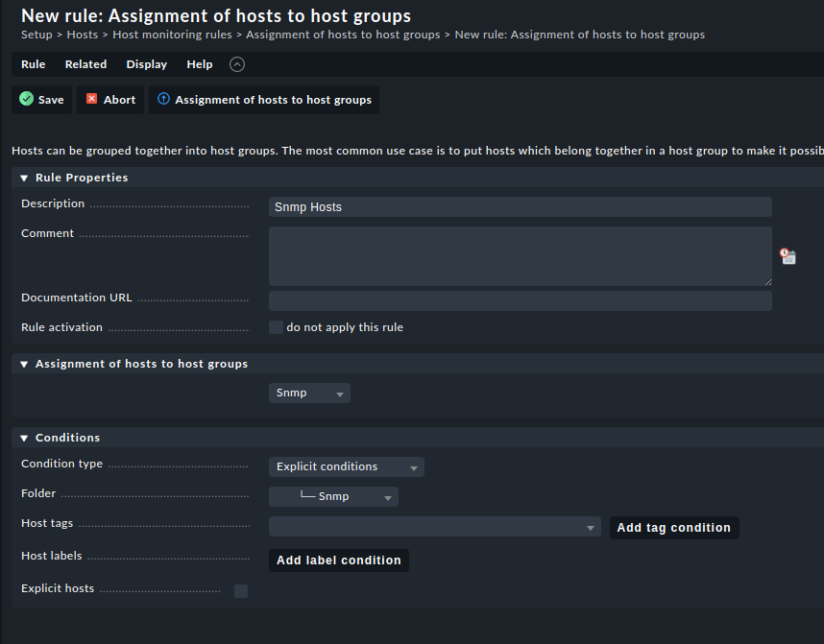This screenshot has width=824, height=644.
Task: Open the Host tags dropdown
Action: click(x=435, y=527)
